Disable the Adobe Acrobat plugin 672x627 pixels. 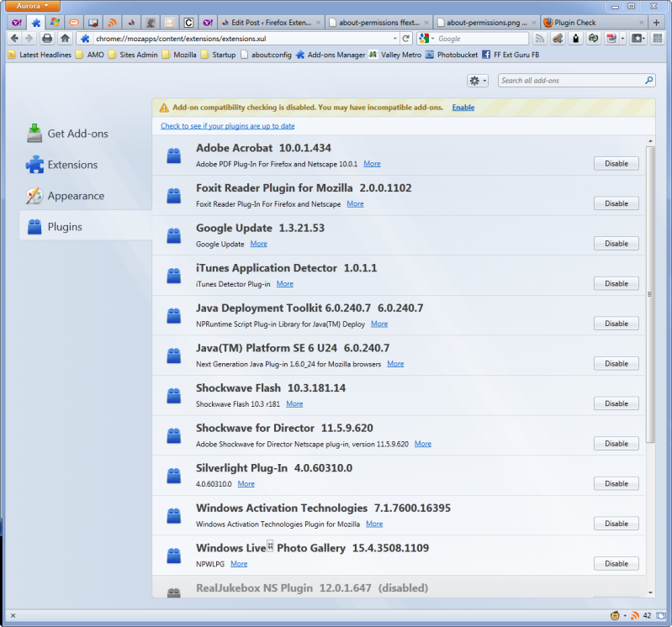(616, 164)
